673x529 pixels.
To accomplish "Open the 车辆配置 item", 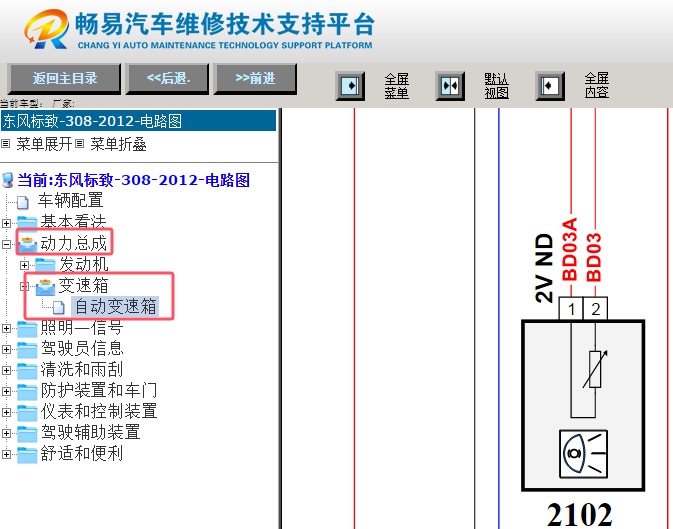I will coord(70,201).
